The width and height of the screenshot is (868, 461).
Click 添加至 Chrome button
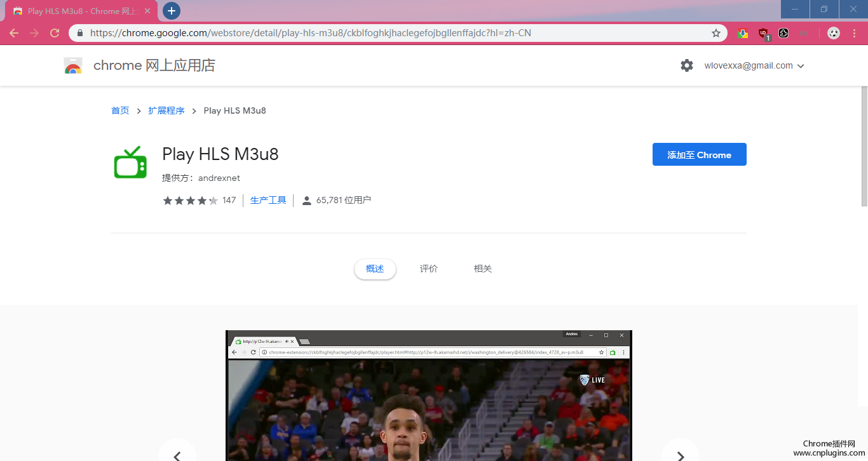(x=699, y=154)
